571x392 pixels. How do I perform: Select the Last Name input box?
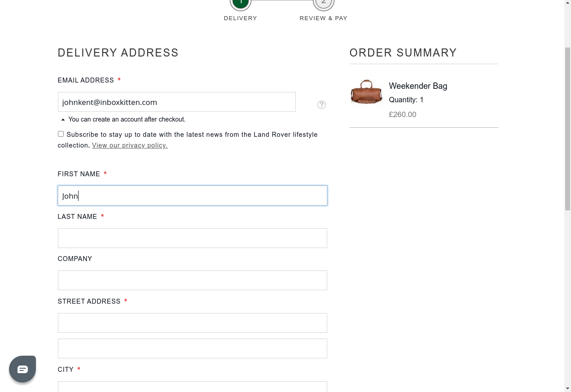[192, 238]
